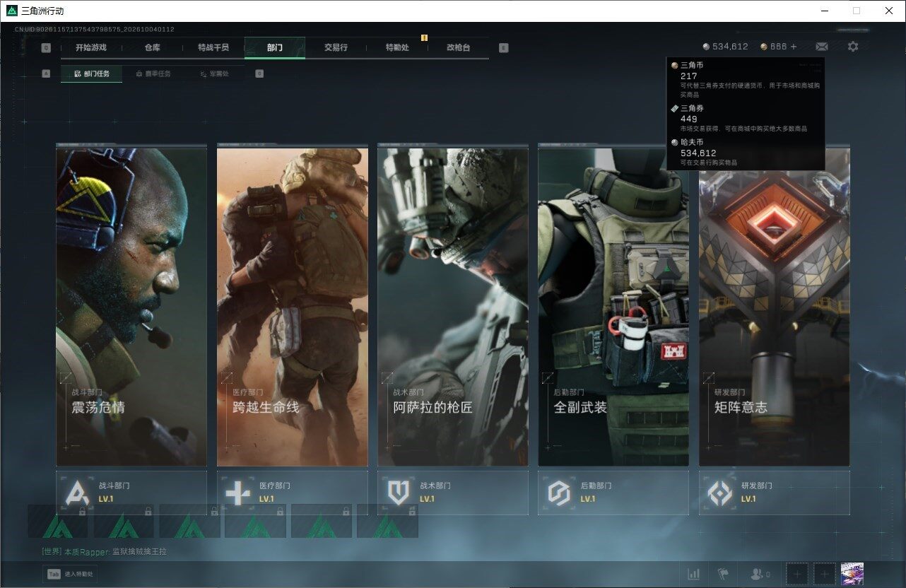This screenshot has width=906, height=588.
Task: Click the flag icon in bottom bar
Action: click(x=723, y=574)
